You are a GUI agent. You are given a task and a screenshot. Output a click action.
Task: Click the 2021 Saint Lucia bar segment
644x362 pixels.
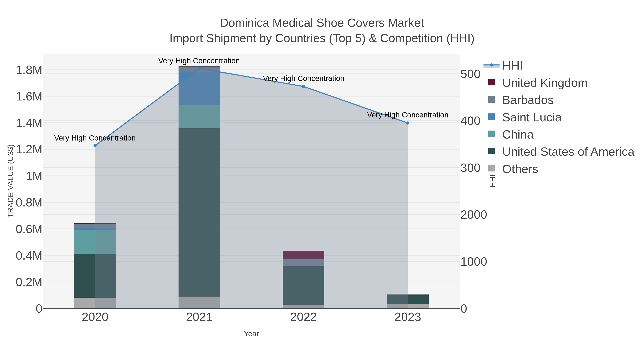(199, 89)
